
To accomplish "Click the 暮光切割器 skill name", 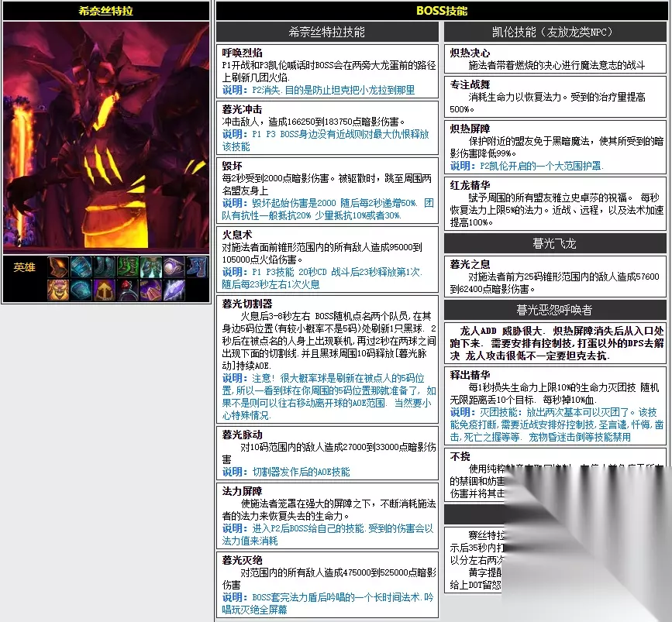I will pyautogui.click(x=247, y=304).
